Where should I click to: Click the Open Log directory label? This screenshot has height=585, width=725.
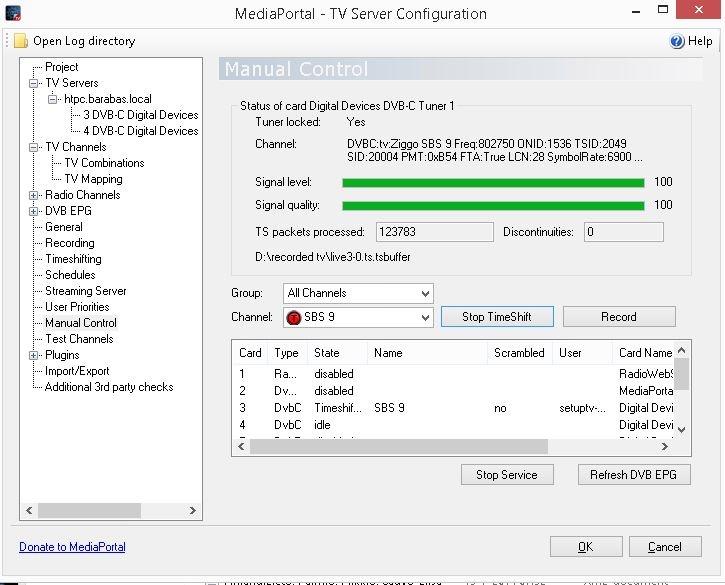pyautogui.click(x=84, y=41)
